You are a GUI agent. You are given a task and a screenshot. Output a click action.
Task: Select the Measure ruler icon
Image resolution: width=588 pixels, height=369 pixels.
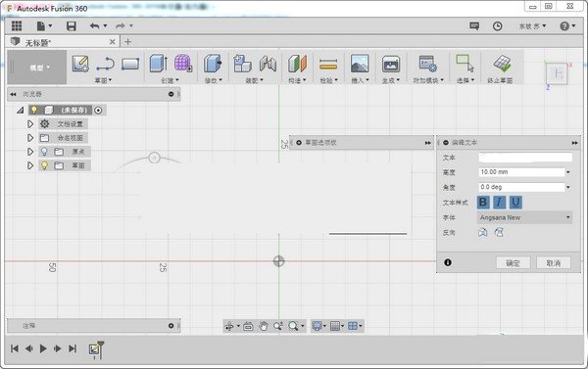[328, 65]
